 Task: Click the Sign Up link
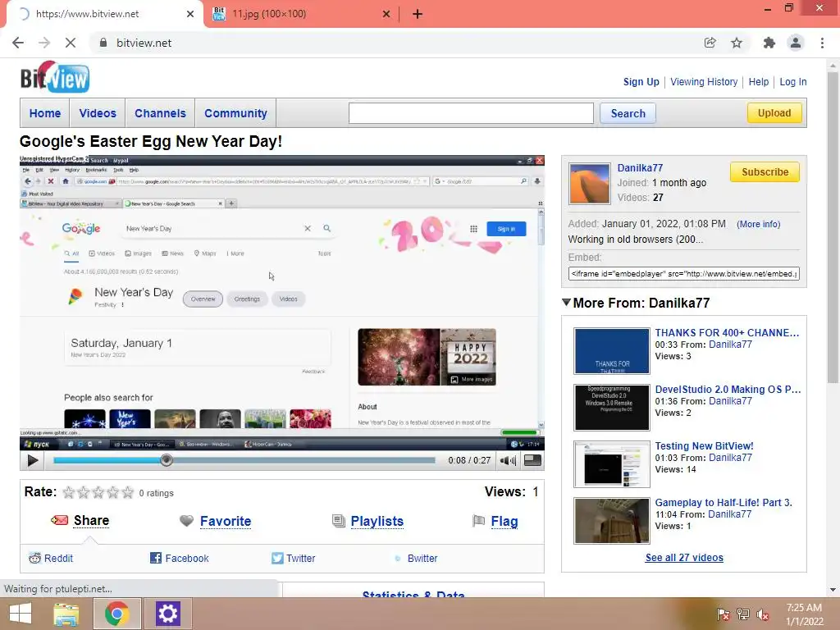coord(641,82)
